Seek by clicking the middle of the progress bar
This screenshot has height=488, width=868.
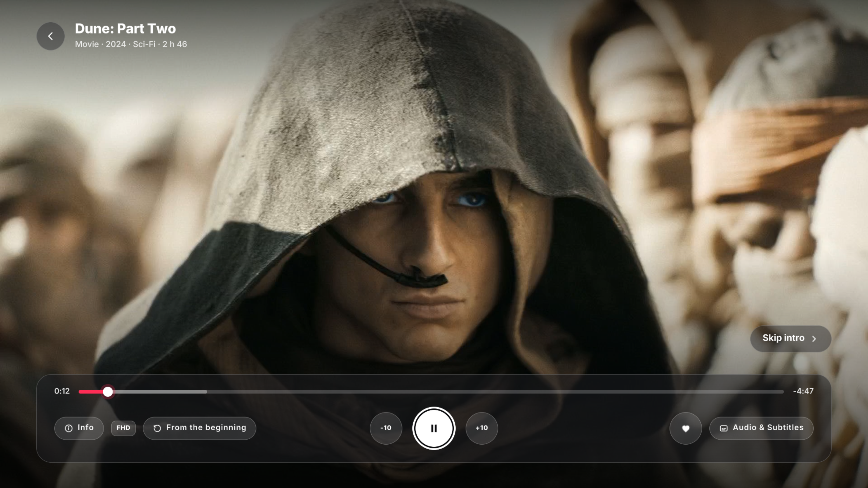pos(431,391)
